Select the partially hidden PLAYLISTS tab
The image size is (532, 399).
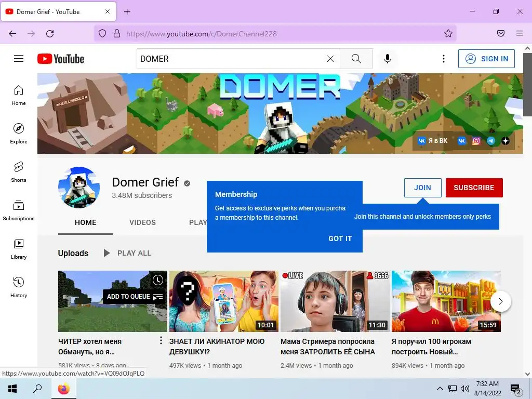(198, 222)
